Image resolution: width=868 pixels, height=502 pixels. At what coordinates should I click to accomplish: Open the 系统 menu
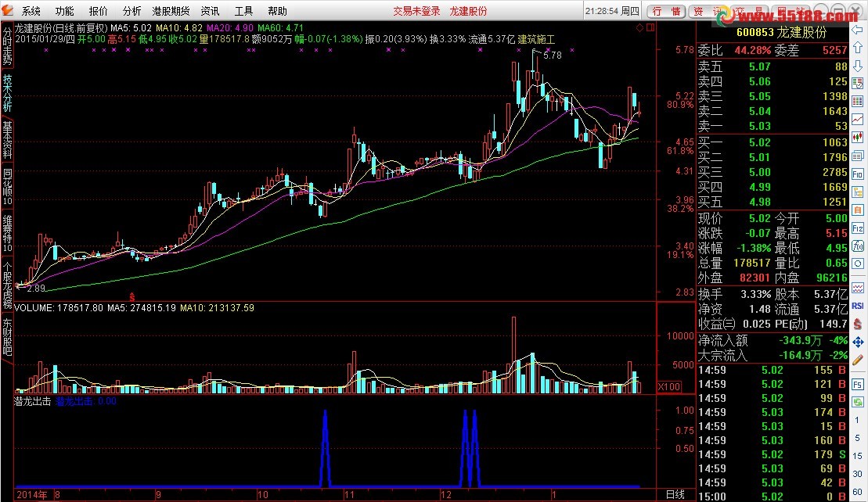tap(31, 11)
